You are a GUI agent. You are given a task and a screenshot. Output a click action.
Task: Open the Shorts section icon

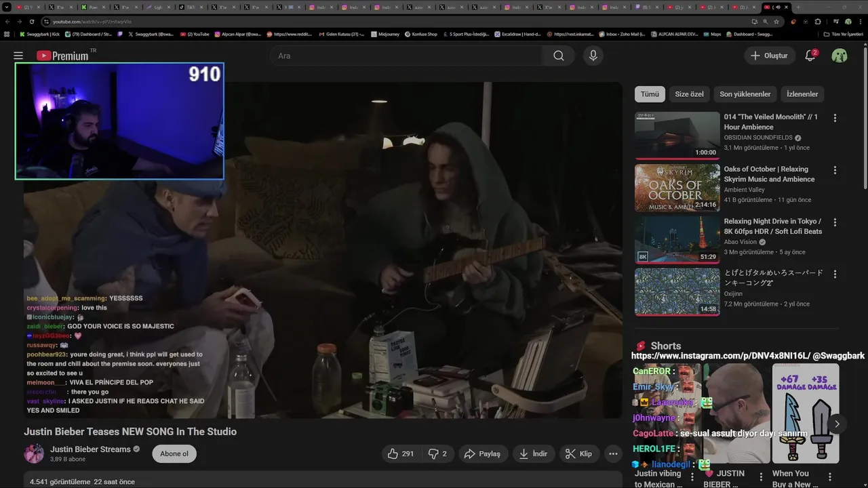click(641, 346)
